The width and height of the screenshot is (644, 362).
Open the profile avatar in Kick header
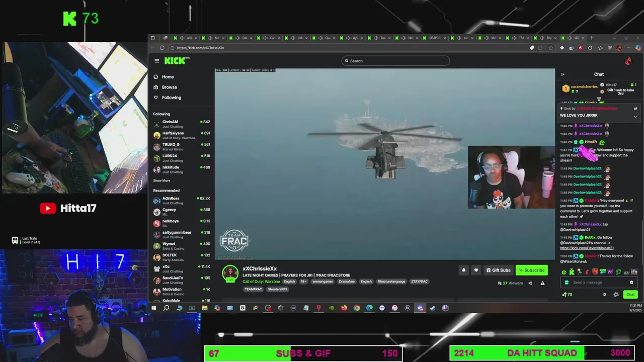tap(628, 61)
